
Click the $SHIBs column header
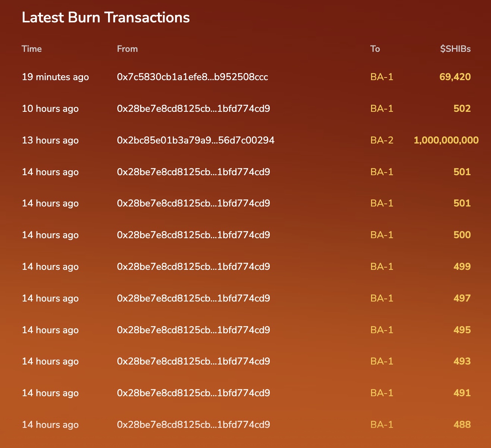pos(455,49)
